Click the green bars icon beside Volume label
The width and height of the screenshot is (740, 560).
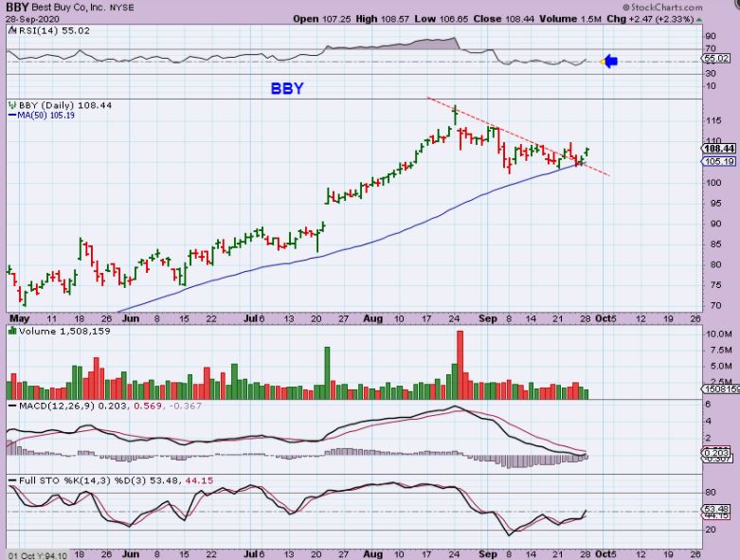tap(12, 332)
